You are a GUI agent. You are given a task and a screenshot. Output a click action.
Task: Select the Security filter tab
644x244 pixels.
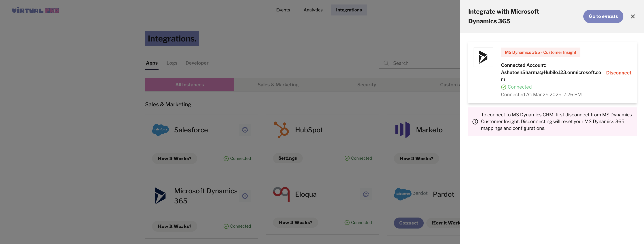[x=367, y=85]
